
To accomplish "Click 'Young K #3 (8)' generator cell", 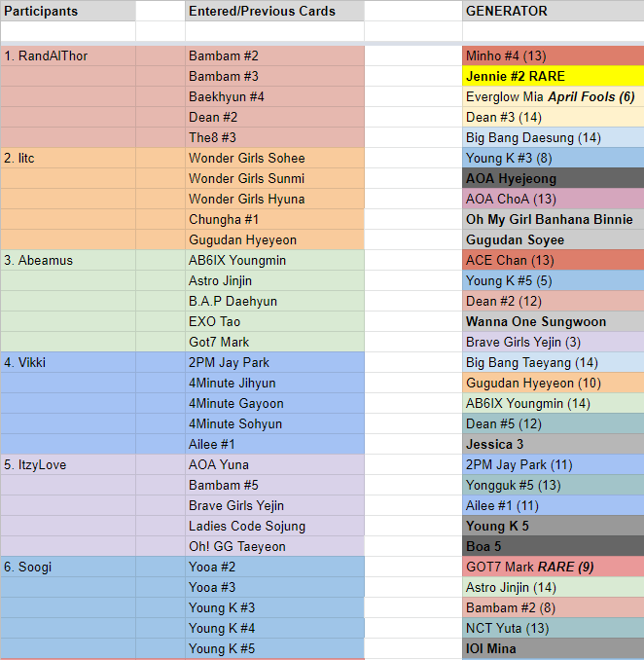I will click(554, 159).
